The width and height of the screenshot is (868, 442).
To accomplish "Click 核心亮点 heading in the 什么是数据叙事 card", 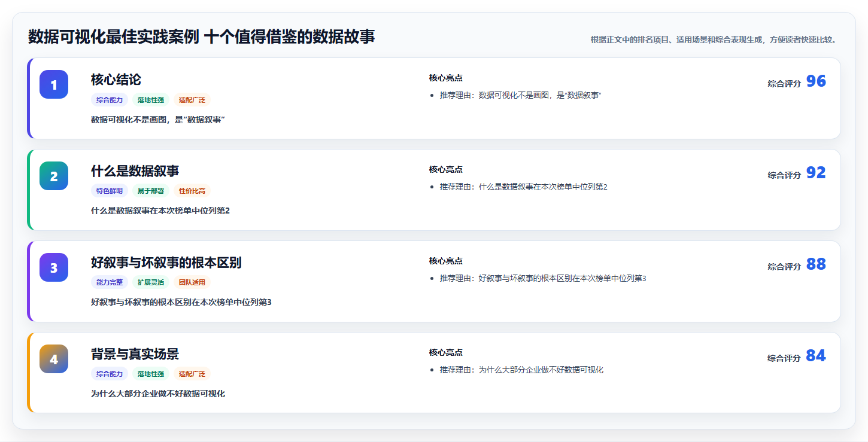I will [445, 170].
